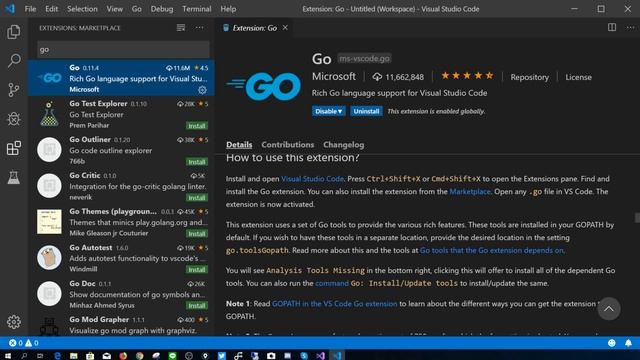
Task: Click the five-star rating of Go extension
Action: (467, 76)
